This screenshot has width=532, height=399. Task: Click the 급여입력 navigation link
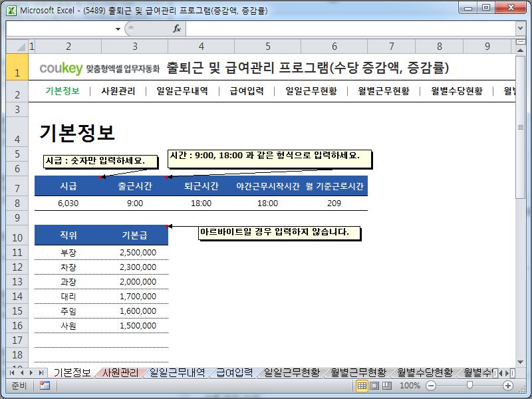(247, 91)
